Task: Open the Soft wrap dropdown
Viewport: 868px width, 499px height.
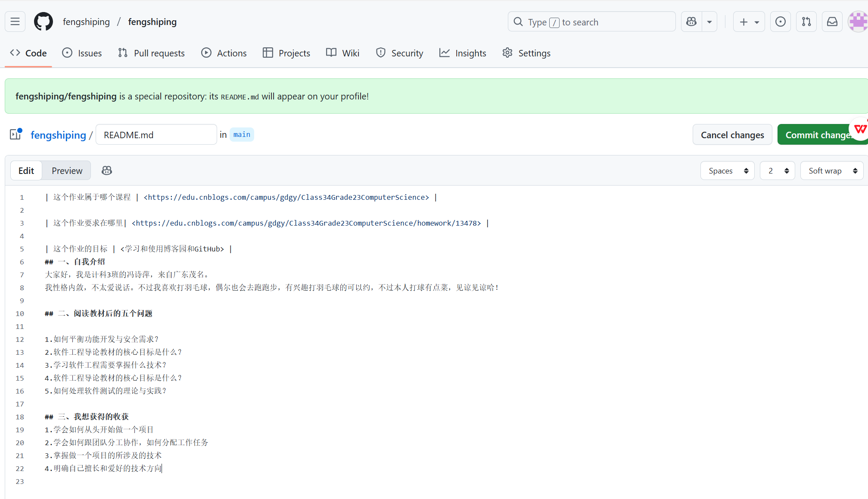Action: click(831, 170)
